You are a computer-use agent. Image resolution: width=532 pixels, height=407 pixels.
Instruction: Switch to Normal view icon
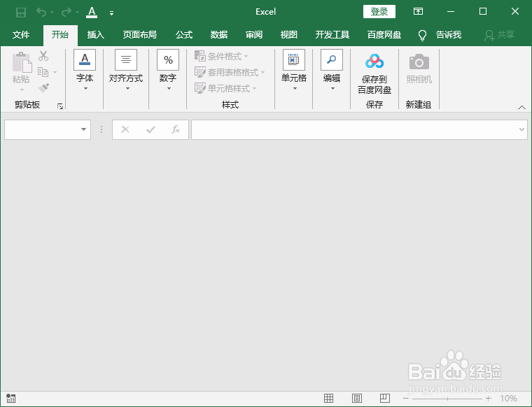tap(328, 399)
